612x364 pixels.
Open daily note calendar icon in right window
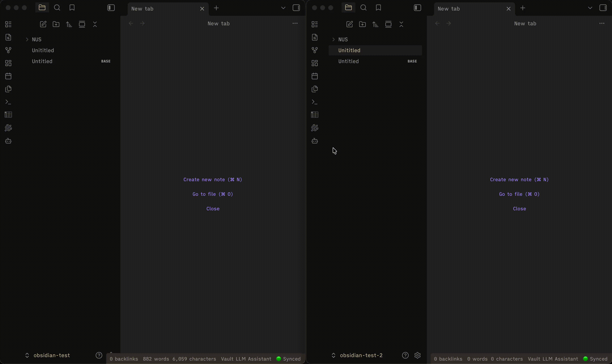click(315, 76)
